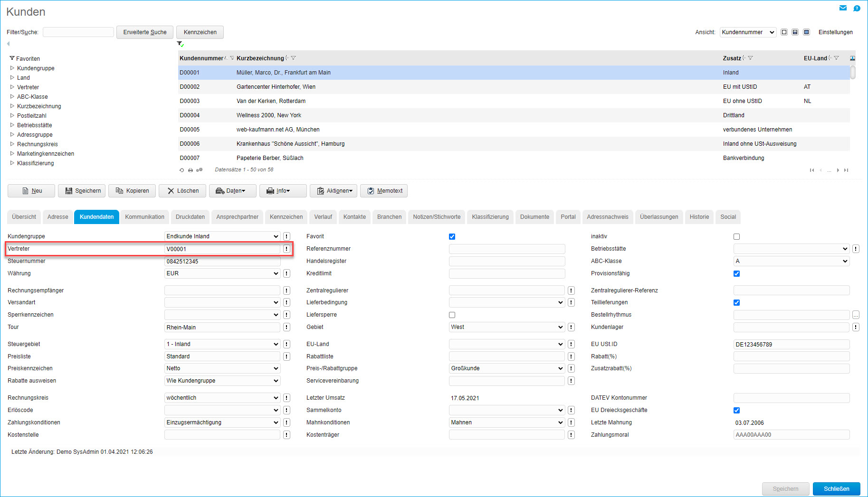Image resolution: width=868 pixels, height=497 pixels.
Task: Open the ellipsis button beside Bestellrhythmus
Action: coord(856,315)
